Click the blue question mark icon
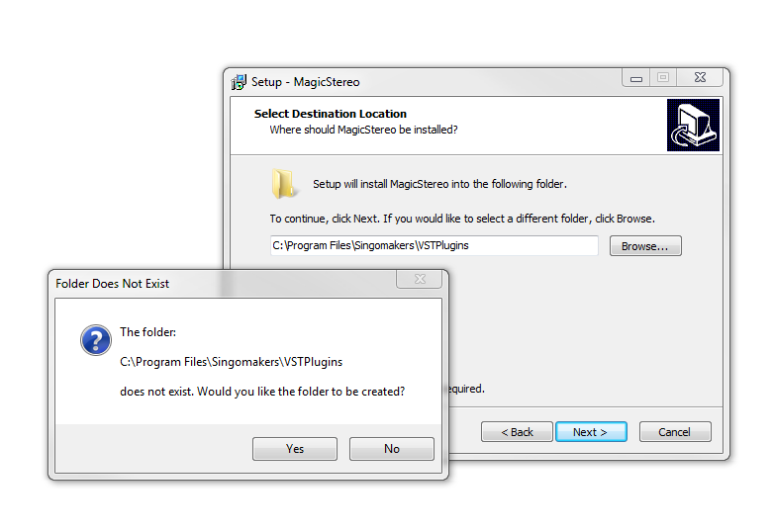 (96, 340)
